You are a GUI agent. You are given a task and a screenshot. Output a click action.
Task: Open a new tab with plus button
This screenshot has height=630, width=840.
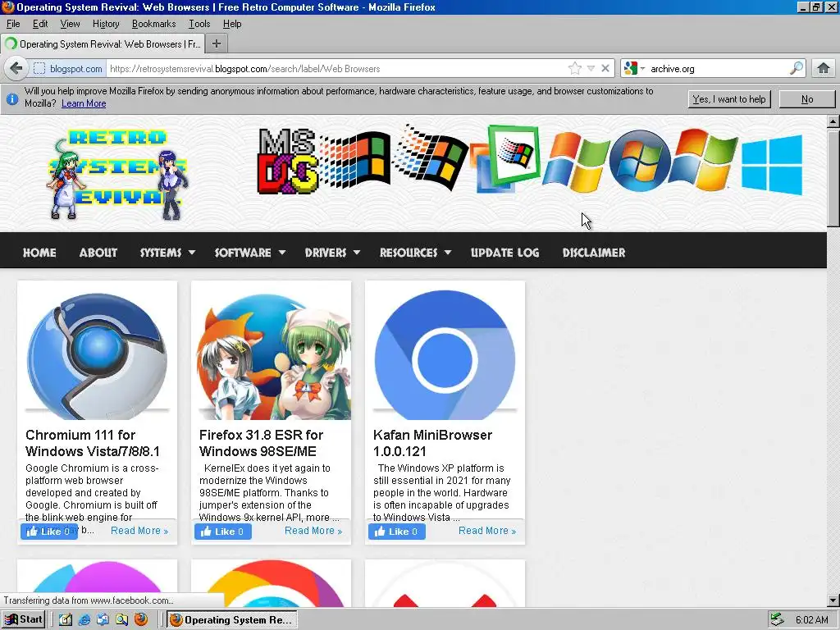pyautogui.click(x=216, y=43)
